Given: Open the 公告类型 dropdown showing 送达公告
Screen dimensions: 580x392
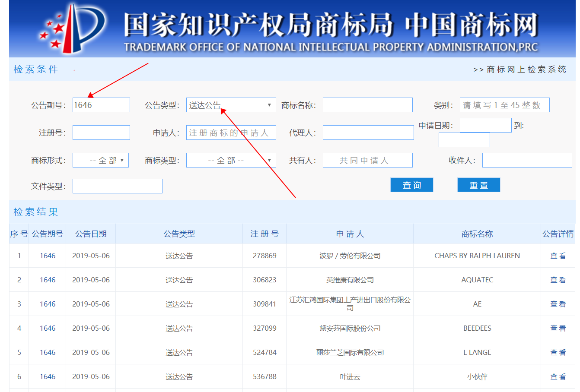Looking at the screenshot, I should [x=231, y=105].
